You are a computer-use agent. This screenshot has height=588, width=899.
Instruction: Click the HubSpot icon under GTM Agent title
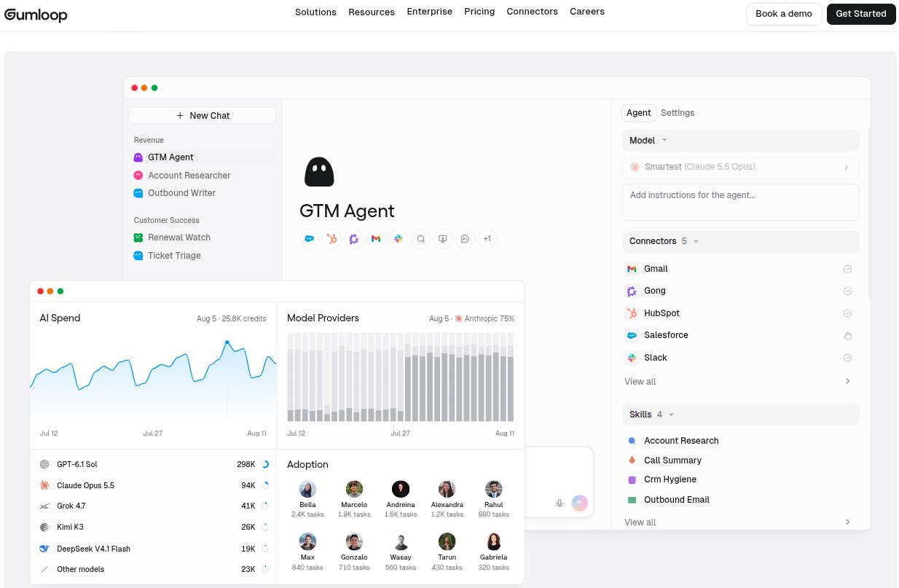(331, 239)
